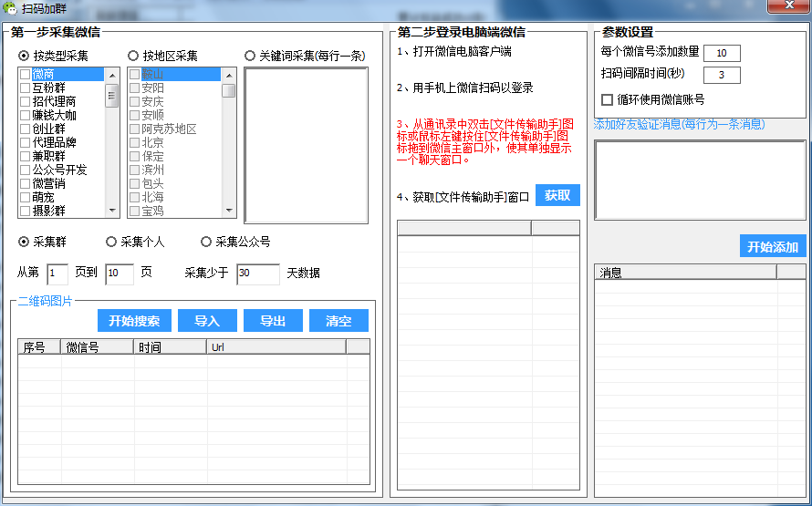Image resolution: width=812 pixels, height=506 pixels.
Task: Click the 导入 button
Action: (207, 321)
